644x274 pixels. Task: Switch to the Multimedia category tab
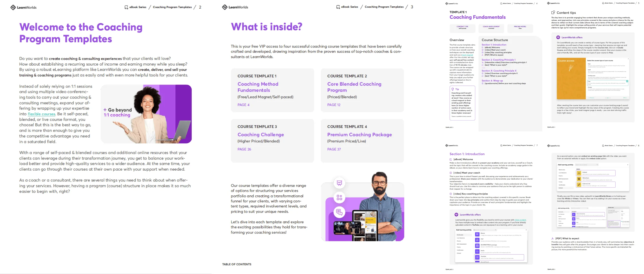coord(460,235)
